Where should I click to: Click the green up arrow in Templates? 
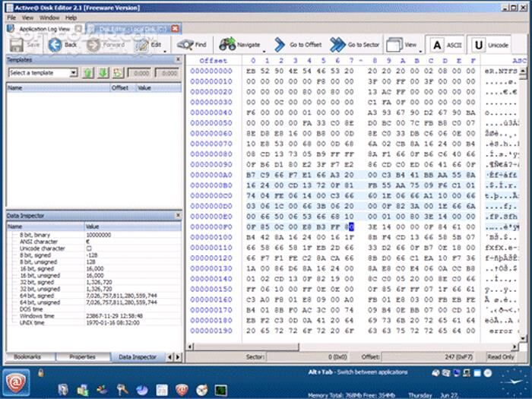pos(88,73)
